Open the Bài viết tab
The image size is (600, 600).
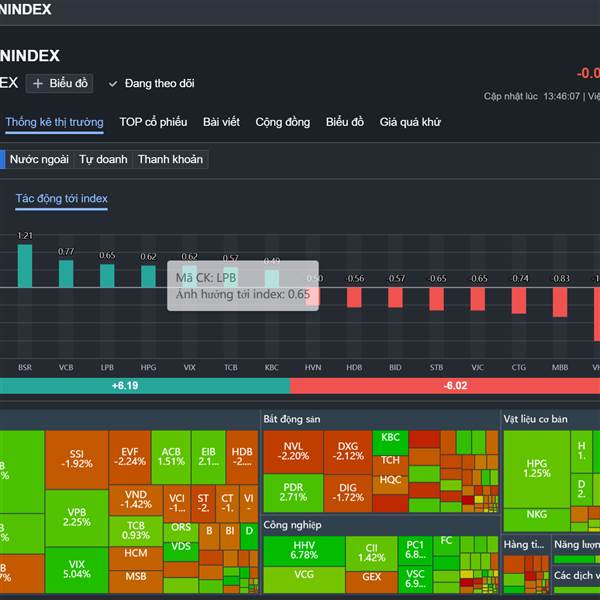pyautogui.click(x=221, y=122)
